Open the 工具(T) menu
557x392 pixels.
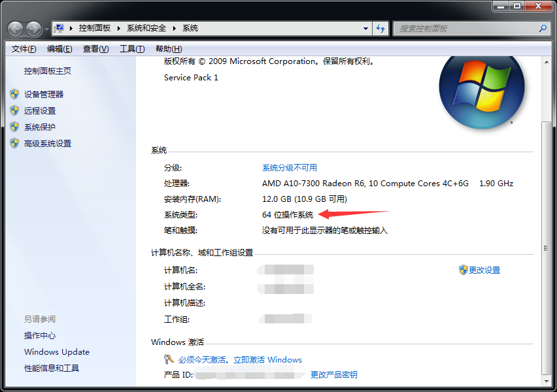click(132, 49)
